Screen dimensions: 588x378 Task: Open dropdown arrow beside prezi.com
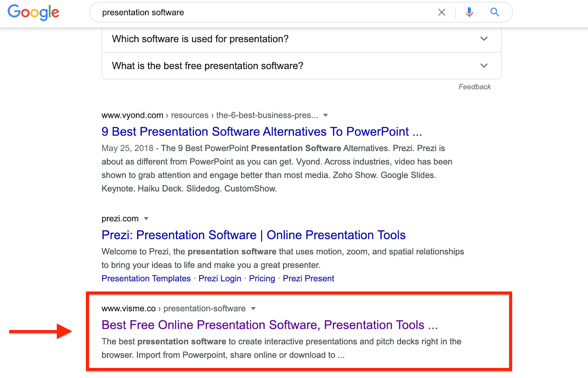pos(146,219)
